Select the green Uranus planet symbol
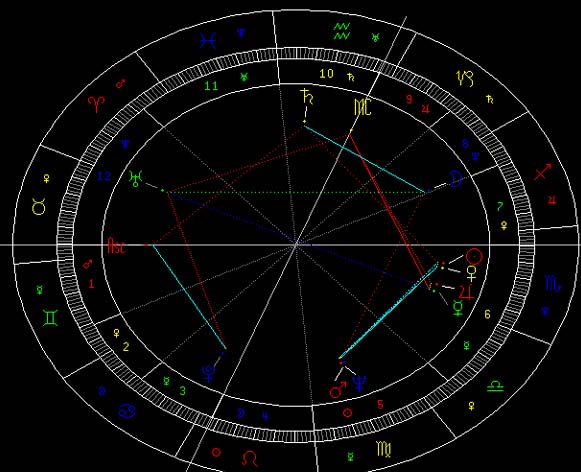This screenshot has height=473, width=581. tap(135, 179)
